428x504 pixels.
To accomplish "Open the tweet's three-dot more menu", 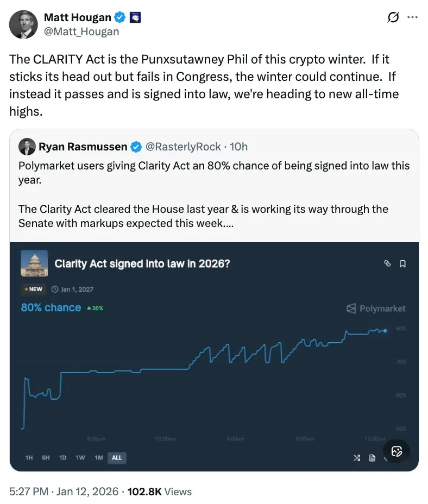I will (x=412, y=17).
